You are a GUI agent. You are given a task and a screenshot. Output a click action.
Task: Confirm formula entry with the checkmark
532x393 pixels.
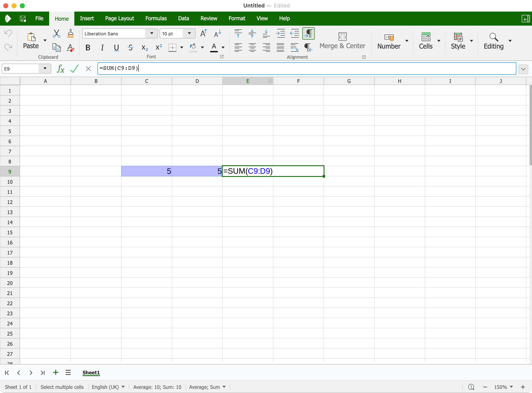pos(74,69)
